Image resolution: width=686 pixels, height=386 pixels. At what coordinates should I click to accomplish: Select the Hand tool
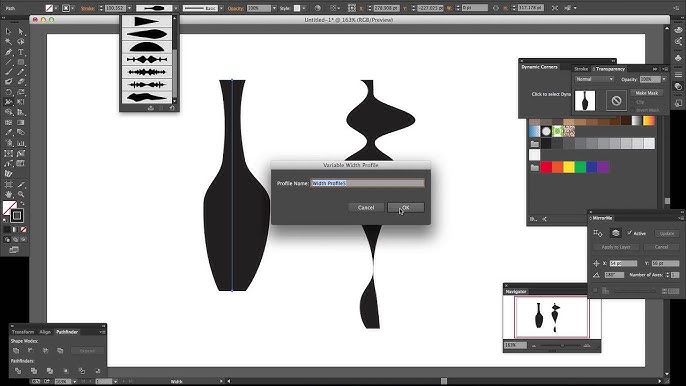pos(8,194)
